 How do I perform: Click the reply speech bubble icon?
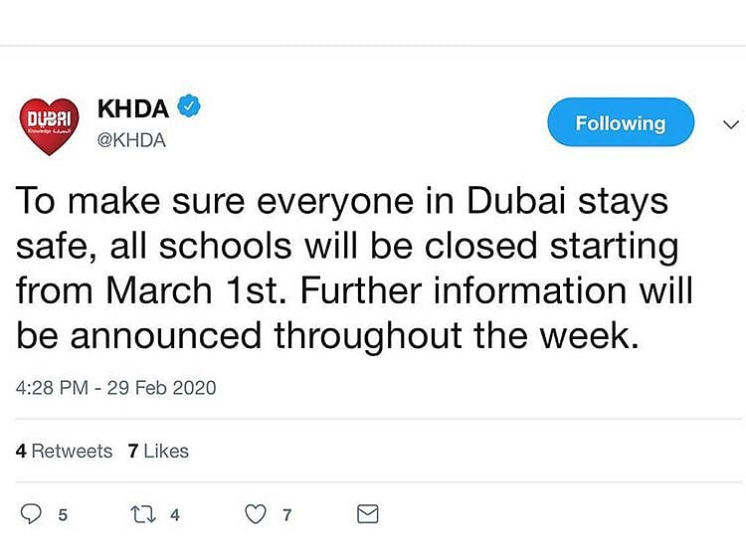coord(32,514)
